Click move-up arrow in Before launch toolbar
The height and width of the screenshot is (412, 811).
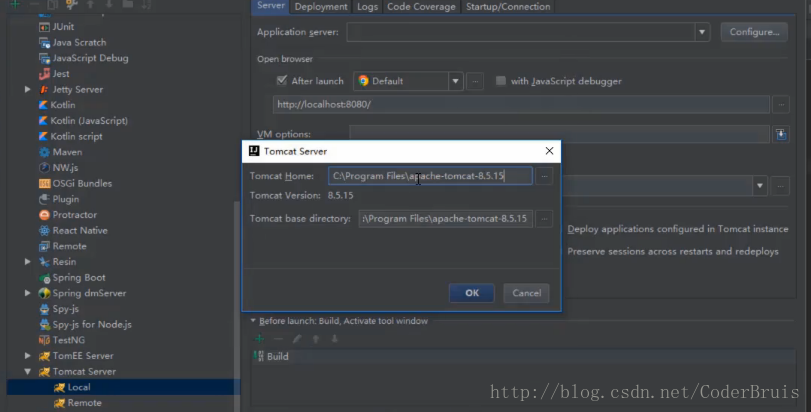click(x=316, y=339)
